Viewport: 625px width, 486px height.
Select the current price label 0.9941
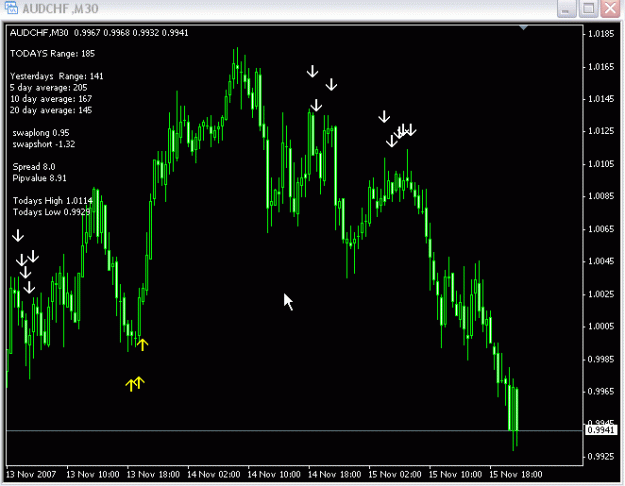pyautogui.click(x=601, y=430)
